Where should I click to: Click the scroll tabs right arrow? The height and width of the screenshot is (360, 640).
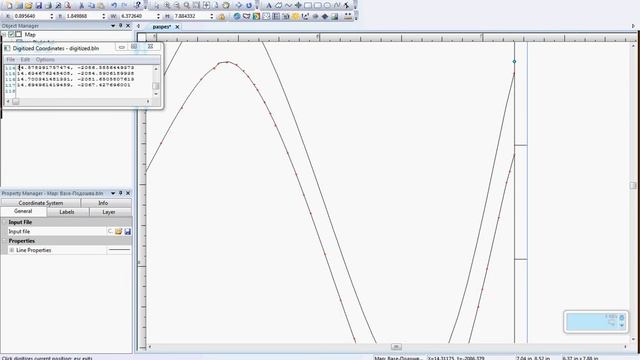pyautogui.click(x=633, y=26)
